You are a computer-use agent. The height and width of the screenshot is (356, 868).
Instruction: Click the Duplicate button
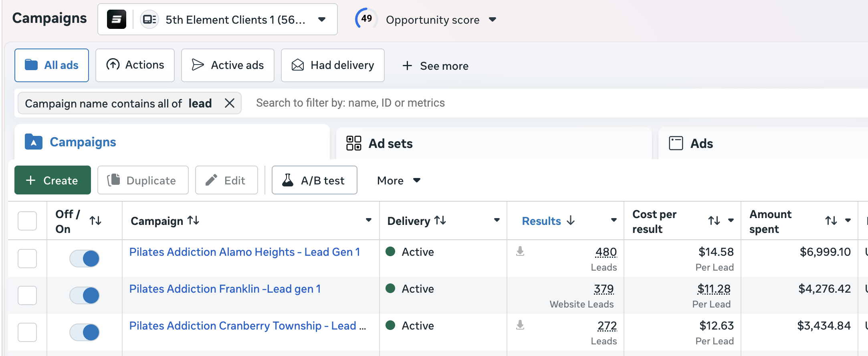coord(143,180)
